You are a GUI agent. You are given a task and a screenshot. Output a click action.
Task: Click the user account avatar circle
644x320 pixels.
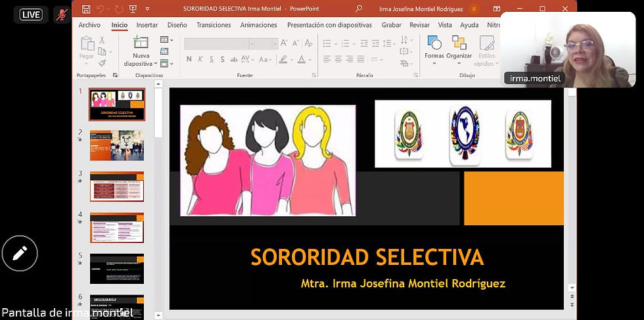pos(474,9)
